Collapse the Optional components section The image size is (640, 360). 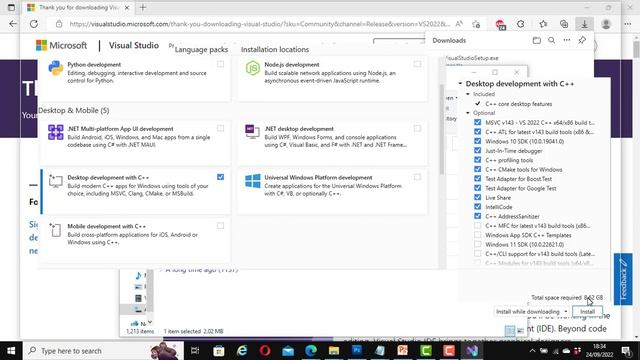[468, 113]
